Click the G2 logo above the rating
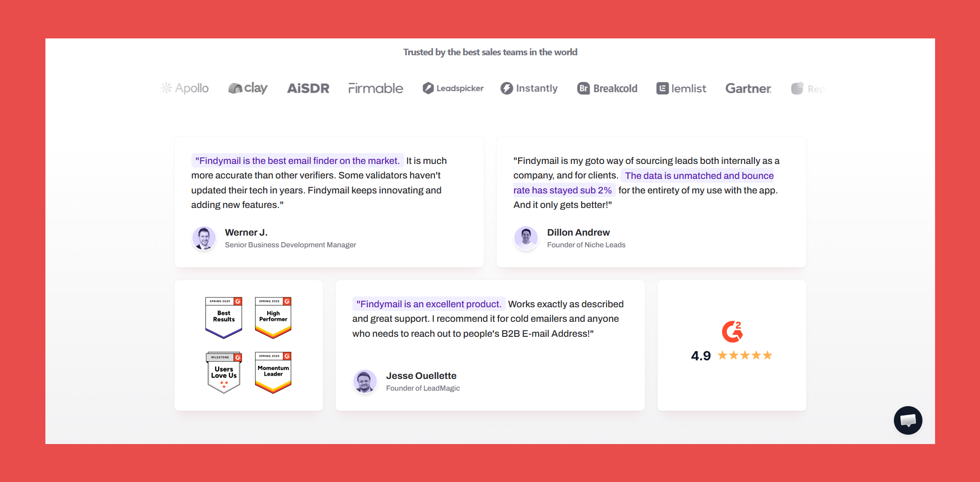Screen dimensions: 980x482 [x=732, y=332]
